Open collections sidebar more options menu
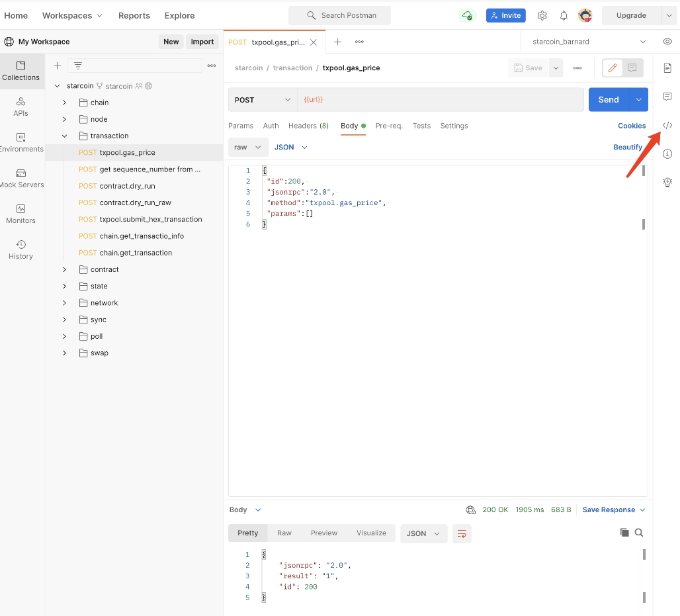The image size is (680, 616). (x=212, y=66)
